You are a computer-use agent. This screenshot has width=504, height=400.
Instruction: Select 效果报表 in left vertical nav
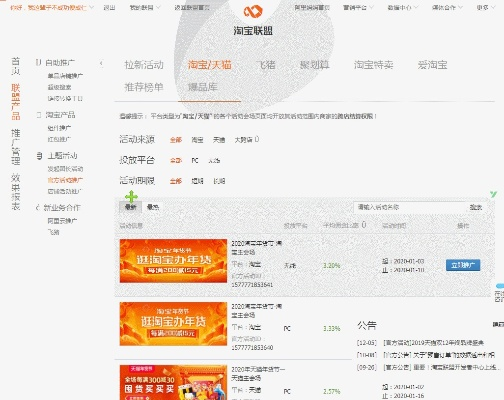click(16, 191)
